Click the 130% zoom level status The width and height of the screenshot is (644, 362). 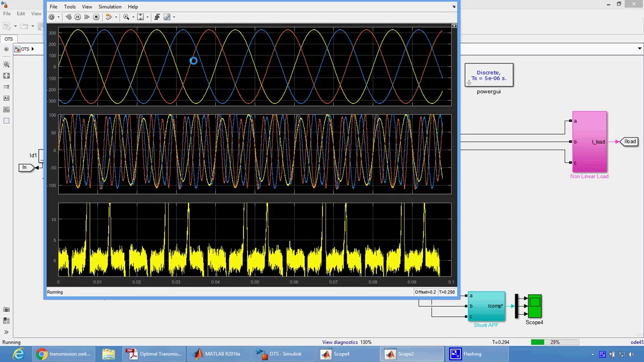tap(366, 342)
